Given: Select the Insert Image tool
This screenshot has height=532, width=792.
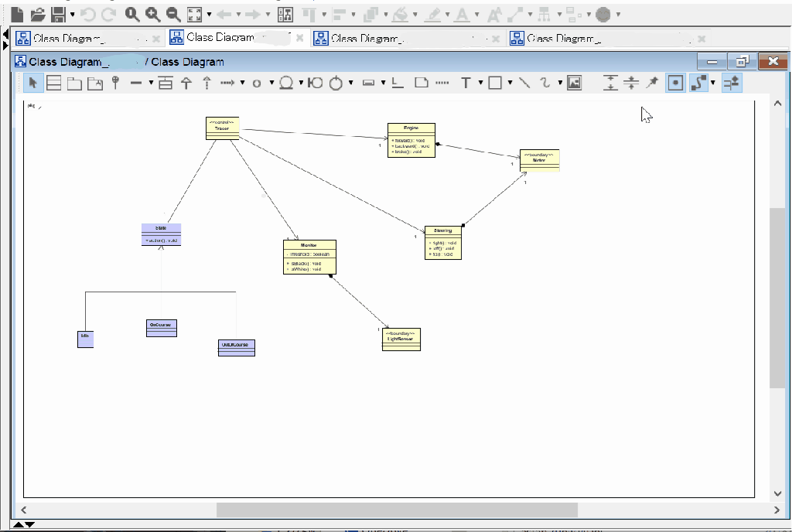Looking at the screenshot, I should click(x=574, y=84).
